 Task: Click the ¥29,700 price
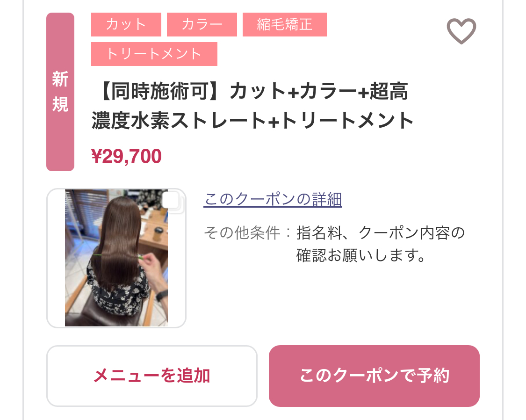click(126, 156)
